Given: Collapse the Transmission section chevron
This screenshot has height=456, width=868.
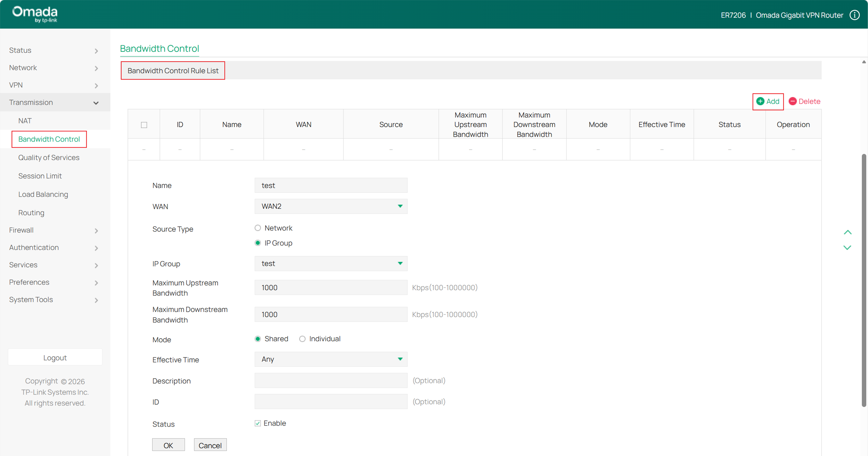Looking at the screenshot, I should point(96,103).
